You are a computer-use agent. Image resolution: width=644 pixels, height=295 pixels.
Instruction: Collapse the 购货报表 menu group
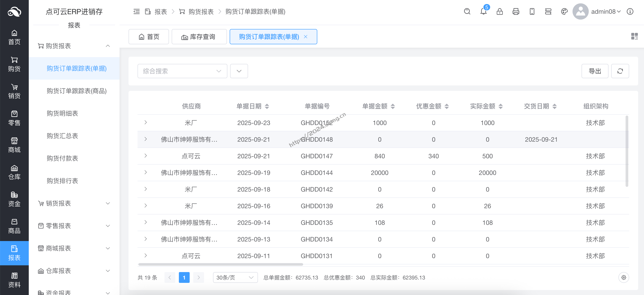(x=74, y=46)
